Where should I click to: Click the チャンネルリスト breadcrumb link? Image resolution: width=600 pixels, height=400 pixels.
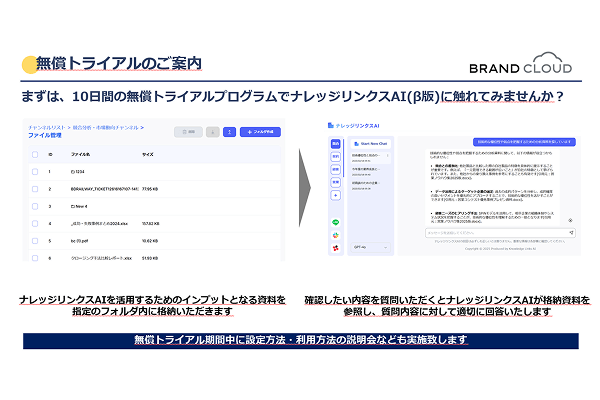pyautogui.click(x=47, y=127)
